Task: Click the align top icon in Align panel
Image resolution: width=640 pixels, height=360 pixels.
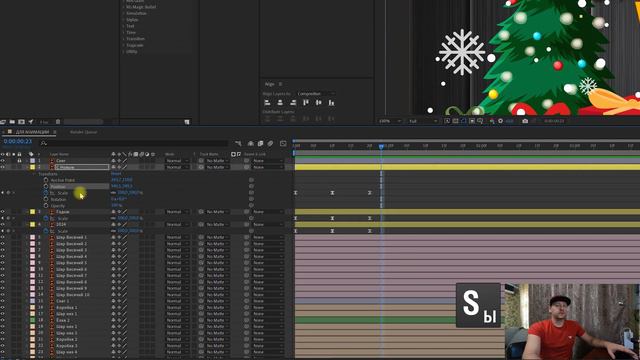Action: coord(306,102)
